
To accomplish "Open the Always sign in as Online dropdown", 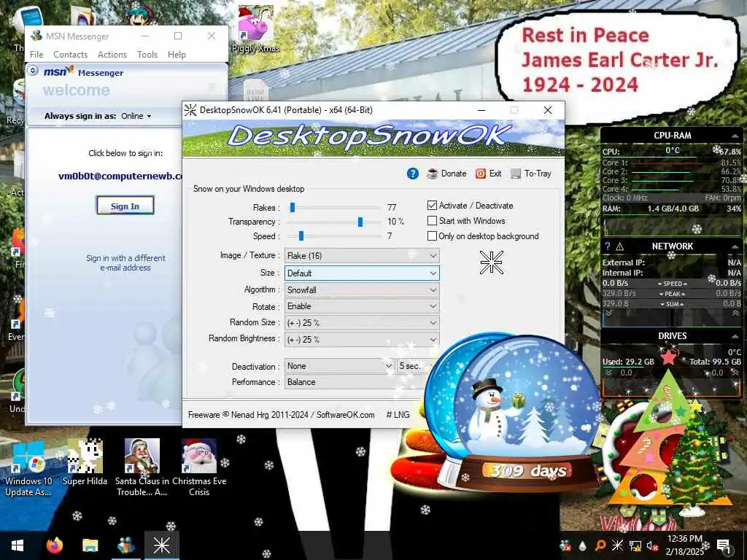I will point(136,116).
